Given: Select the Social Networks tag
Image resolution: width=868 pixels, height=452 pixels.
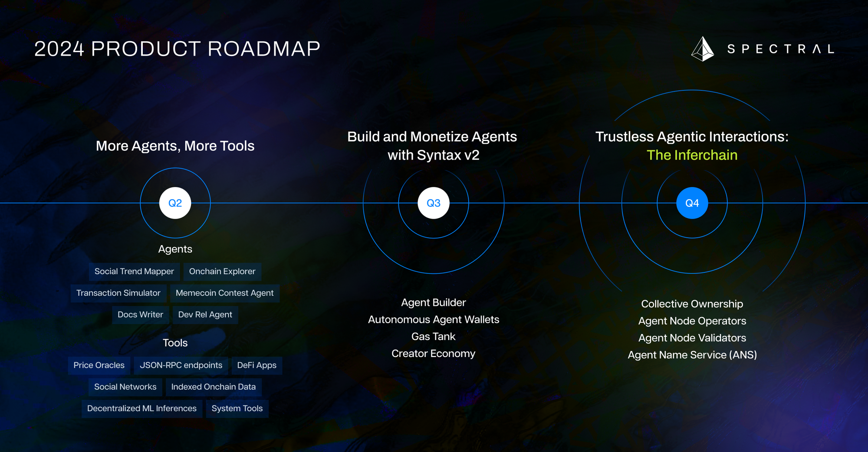Looking at the screenshot, I should [125, 387].
